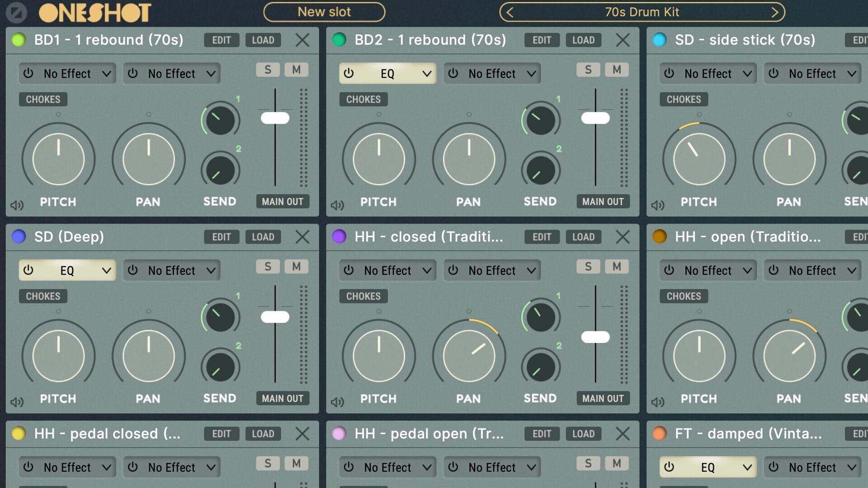Image resolution: width=868 pixels, height=488 pixels.
Task: Click BD2 send 1 knob
Action: tap(541, 120)
